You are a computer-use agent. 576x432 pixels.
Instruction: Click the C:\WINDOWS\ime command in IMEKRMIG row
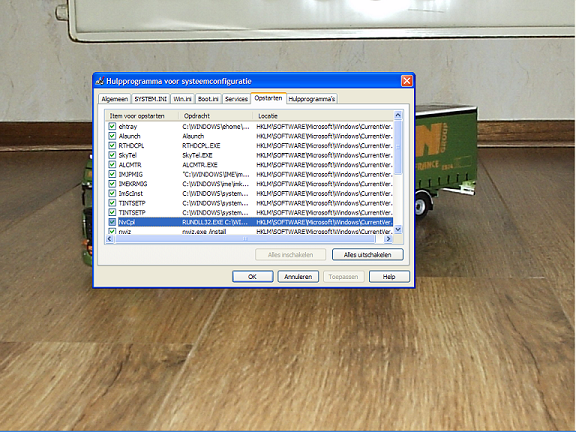(x=216, y=184)
